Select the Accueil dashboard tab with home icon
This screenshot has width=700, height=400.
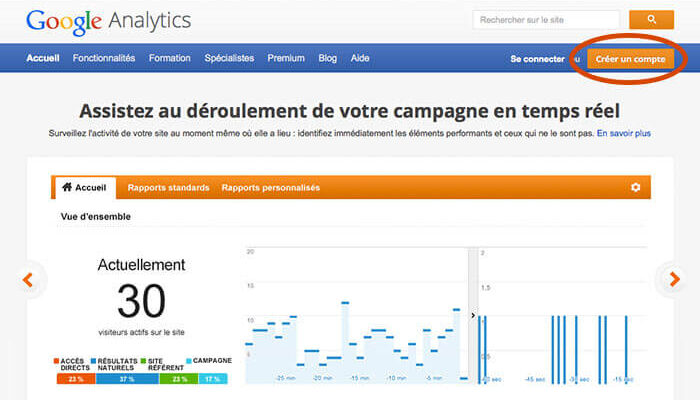tap(84, 187)
